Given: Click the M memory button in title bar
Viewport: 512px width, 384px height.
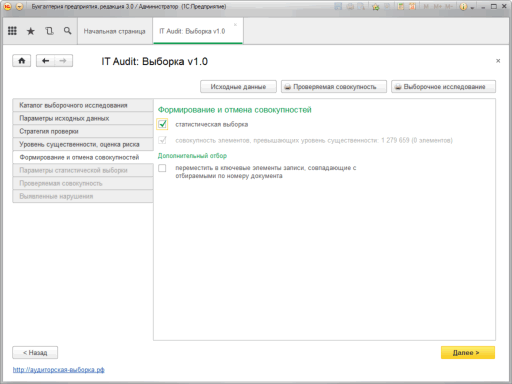Looking at the screenshot, I should (x=426, y=6).
